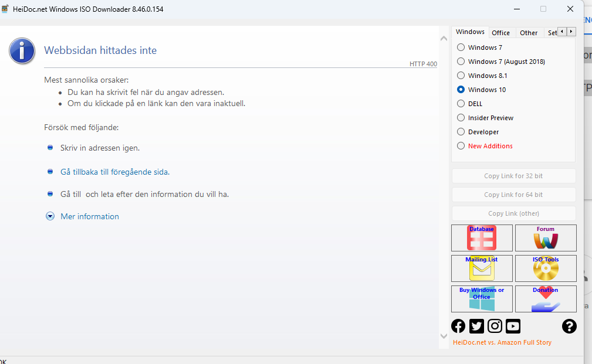Image resolution: width=592 pixels, height=364 pixels.
Task: Select the Windows 8.1 radio button
Action: click(461, 76)
